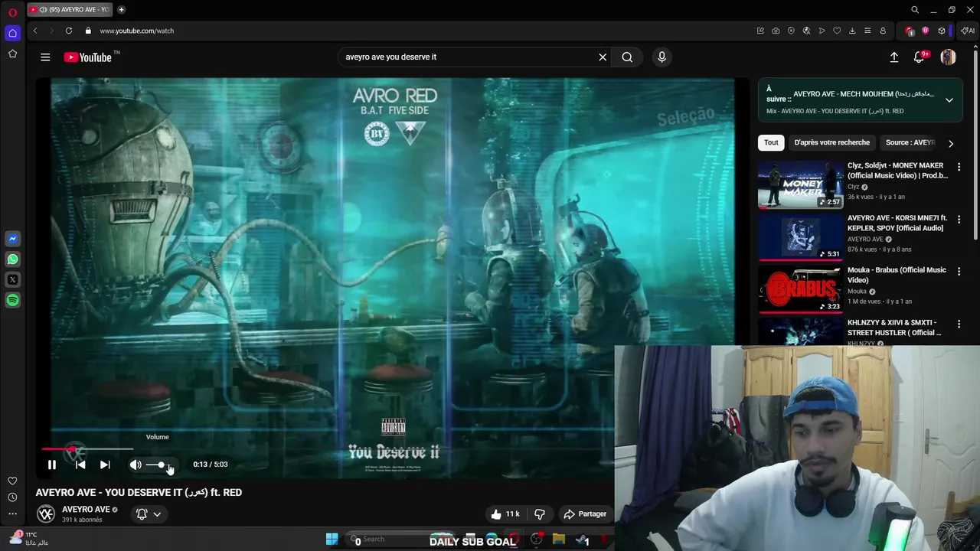Image resolution: width=980 pixels, height=551 pixels.
Task: Open new browser tab
Action: (x=121, y=9)
